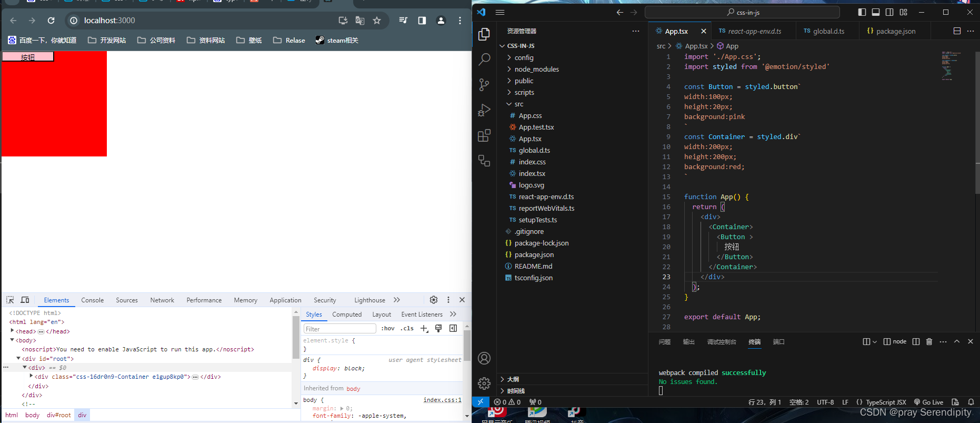
Task: Collapse the src folder
Action: (x=573, y=104)
